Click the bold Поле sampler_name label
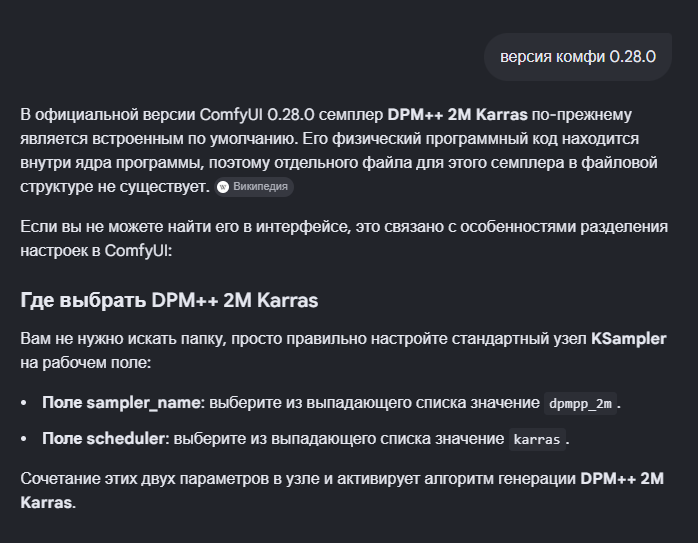The image size is (698, 543). tap(121, 403)
